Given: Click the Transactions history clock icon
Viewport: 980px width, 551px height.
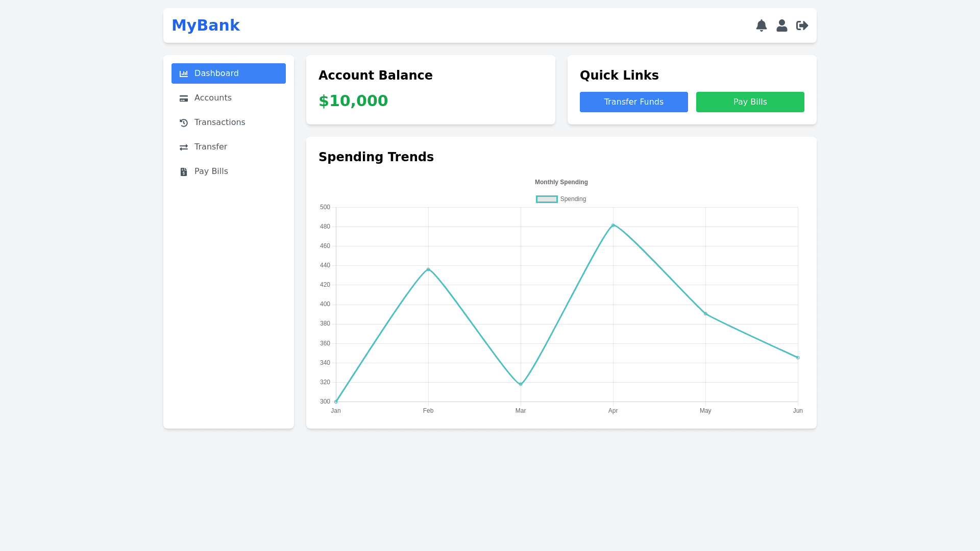Looking at the screenshot, I should [x=184, y=122].
